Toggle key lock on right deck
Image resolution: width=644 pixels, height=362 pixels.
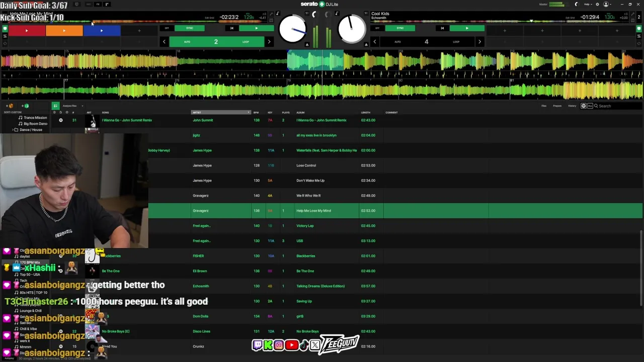pos(337,14)
